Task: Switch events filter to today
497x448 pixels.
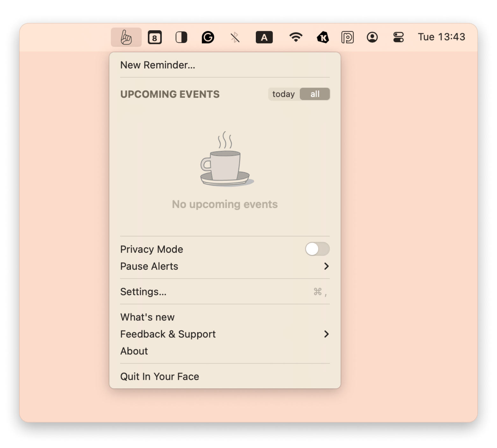Action: point(284,94)
